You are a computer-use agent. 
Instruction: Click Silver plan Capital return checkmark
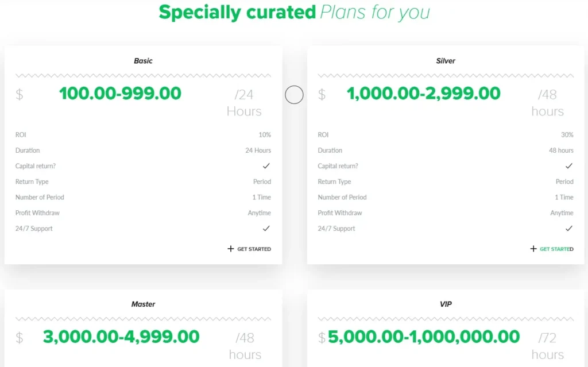569,166
